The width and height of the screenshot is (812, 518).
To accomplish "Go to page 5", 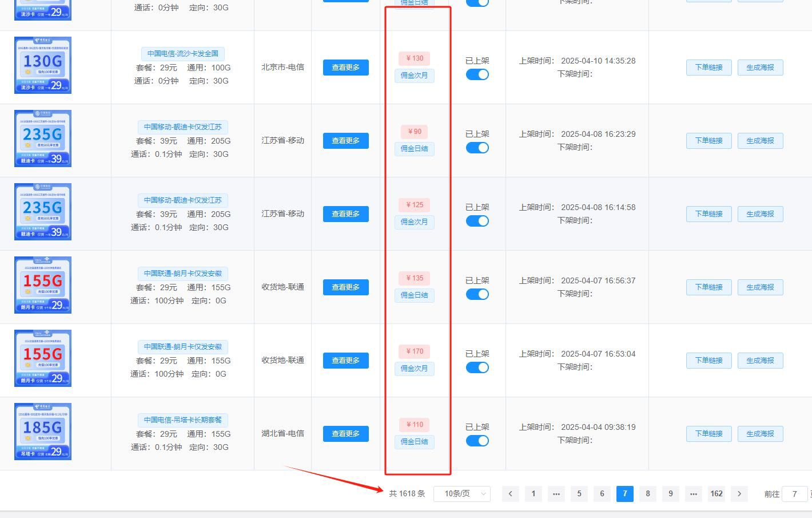I will click(579, 493).
